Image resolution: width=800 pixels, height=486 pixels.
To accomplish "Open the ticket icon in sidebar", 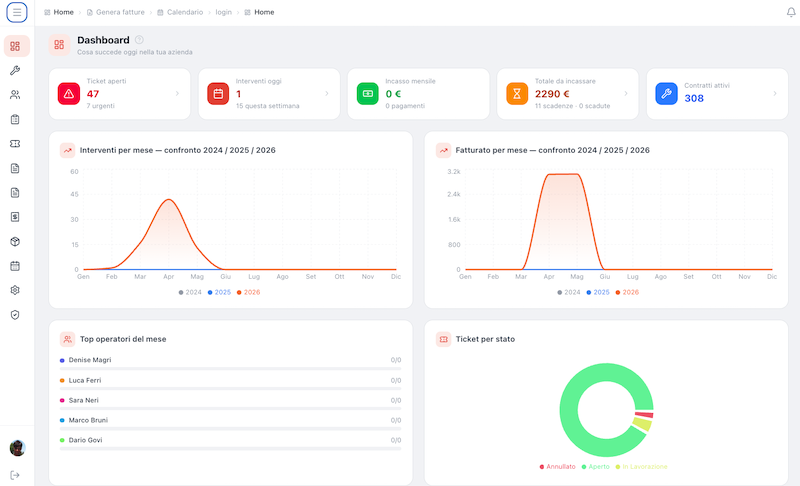I will click(x=15, y=144).
